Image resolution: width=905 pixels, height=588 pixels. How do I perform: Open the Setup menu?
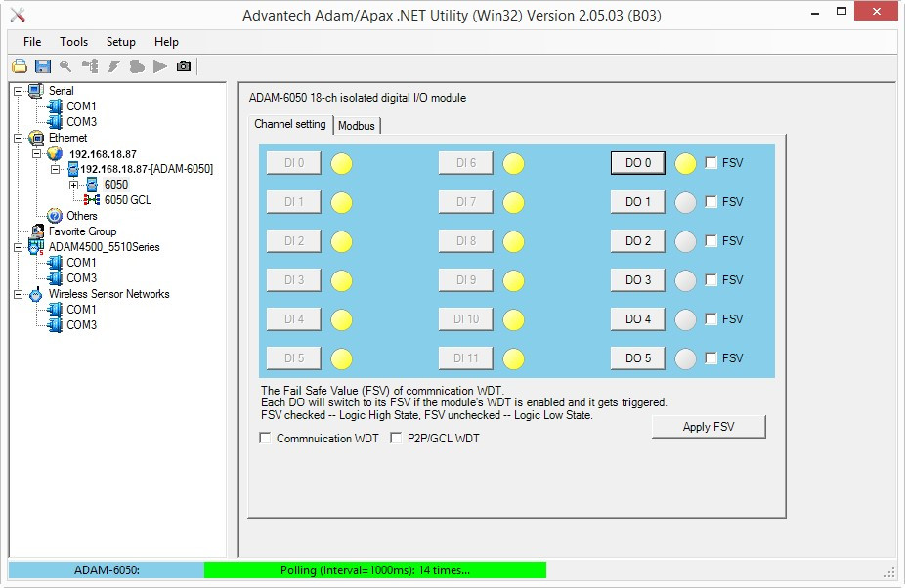pyautogui.click(x=120, y=42)
